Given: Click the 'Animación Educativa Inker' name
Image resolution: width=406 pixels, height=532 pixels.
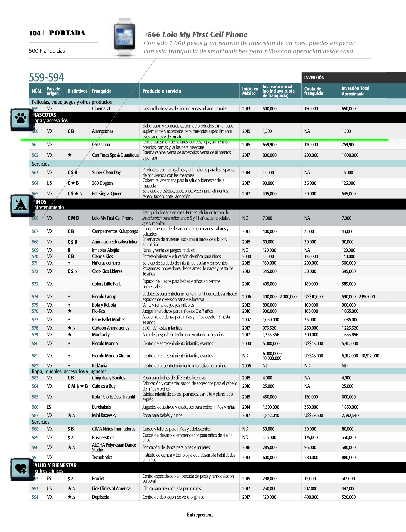Looking at the screenshot, I should pyautogui.click(x=115, y=242).
